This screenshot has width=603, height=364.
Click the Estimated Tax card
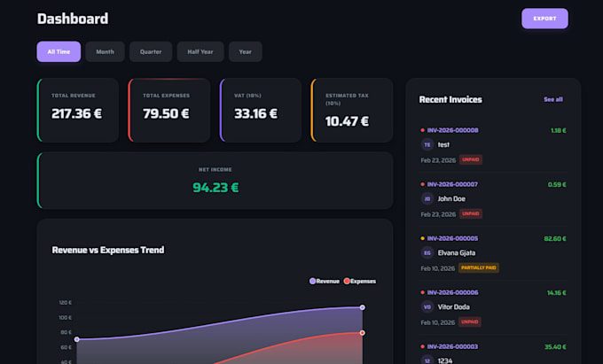click(352, 110)
